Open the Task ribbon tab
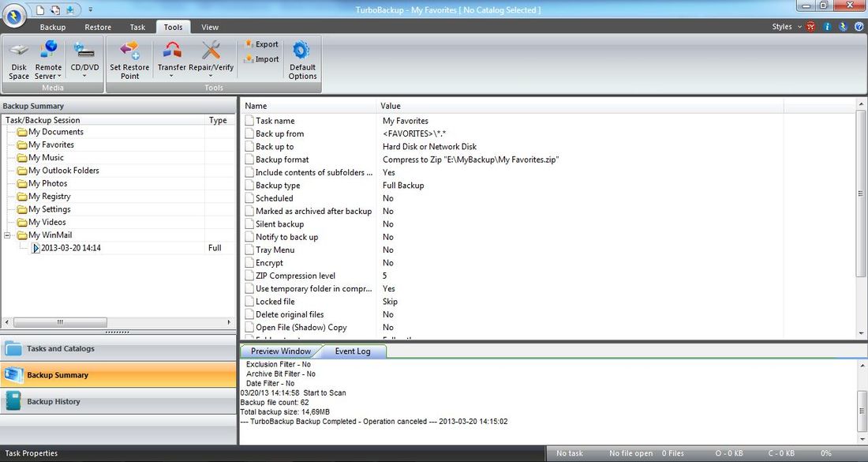Image resolution: width=868 pixels, height=462 pixels. [x=138, y=27]
